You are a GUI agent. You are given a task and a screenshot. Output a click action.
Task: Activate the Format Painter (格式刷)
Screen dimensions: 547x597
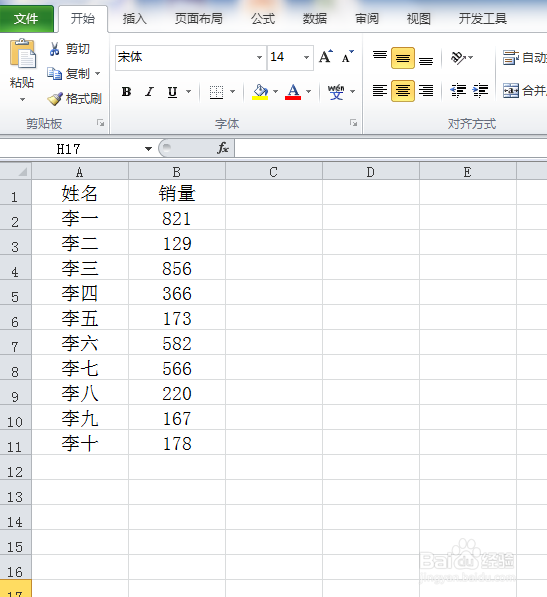coord(74,99)
